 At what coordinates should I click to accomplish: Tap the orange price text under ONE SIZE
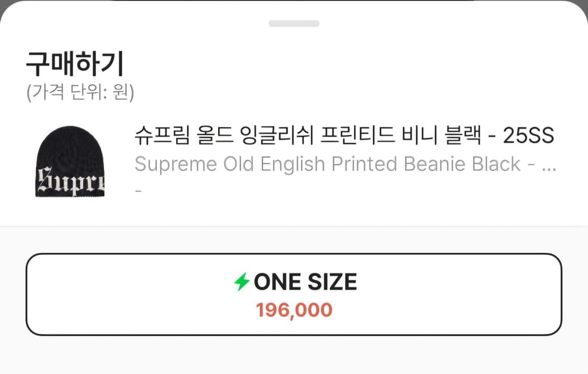294,310
